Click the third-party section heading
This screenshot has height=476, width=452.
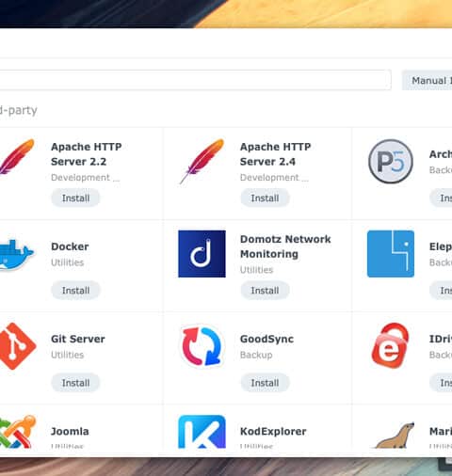tap(18, 110)
